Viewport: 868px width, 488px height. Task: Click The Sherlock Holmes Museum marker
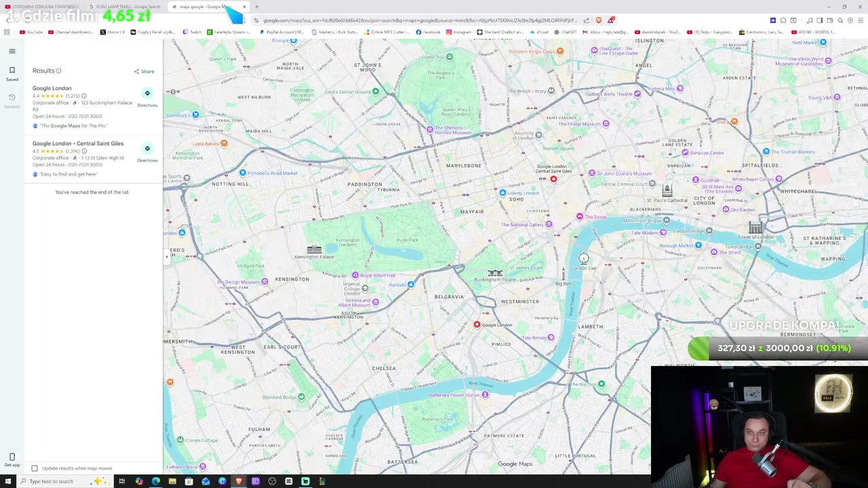click(x=430, y=129)
